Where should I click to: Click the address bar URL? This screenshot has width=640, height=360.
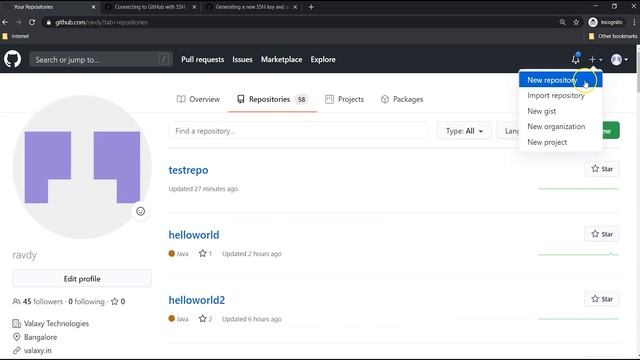[101, 22]
